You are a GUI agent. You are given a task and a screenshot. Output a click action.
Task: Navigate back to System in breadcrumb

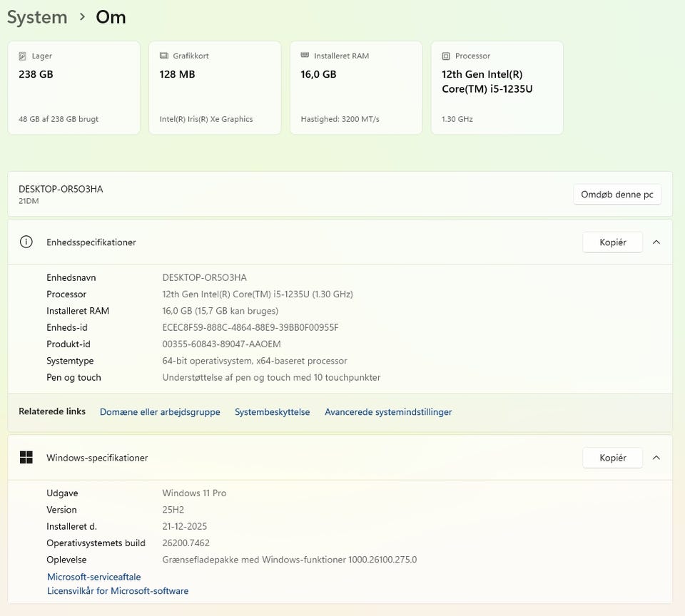pyautogui.click(x=37, y=17)
